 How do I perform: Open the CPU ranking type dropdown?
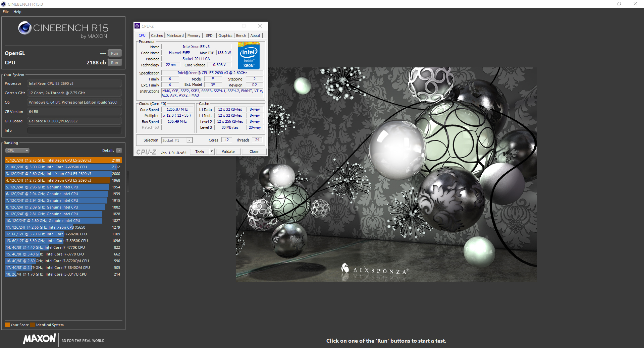pos(17,151)
